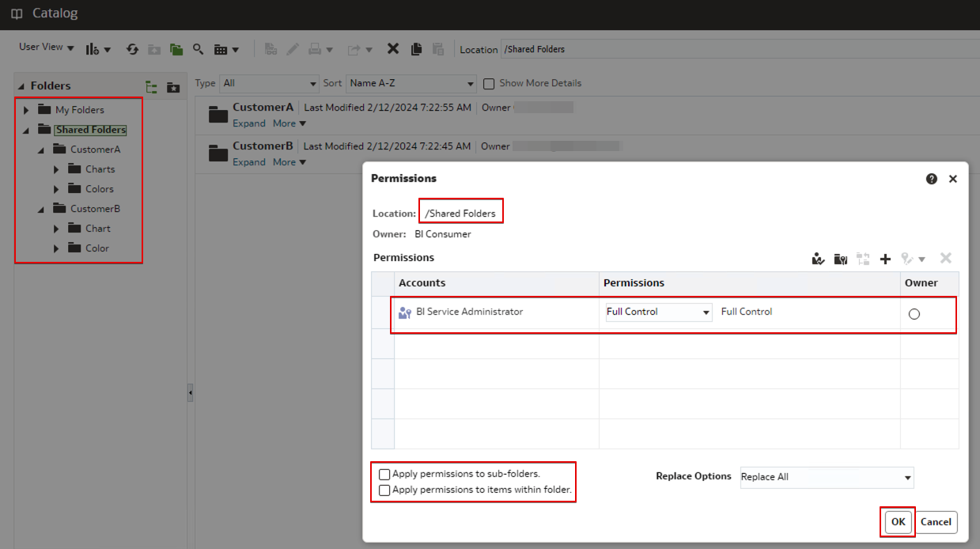Click the Up folder icon in toolbar
The height and width of the screenshot is (549, 980).
(154, 49)
